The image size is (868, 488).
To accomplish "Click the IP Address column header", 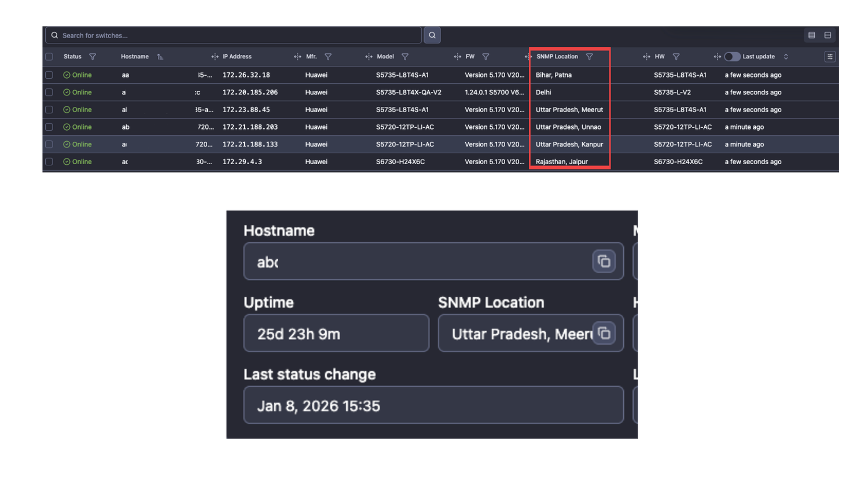I will [x=237, y=57].
